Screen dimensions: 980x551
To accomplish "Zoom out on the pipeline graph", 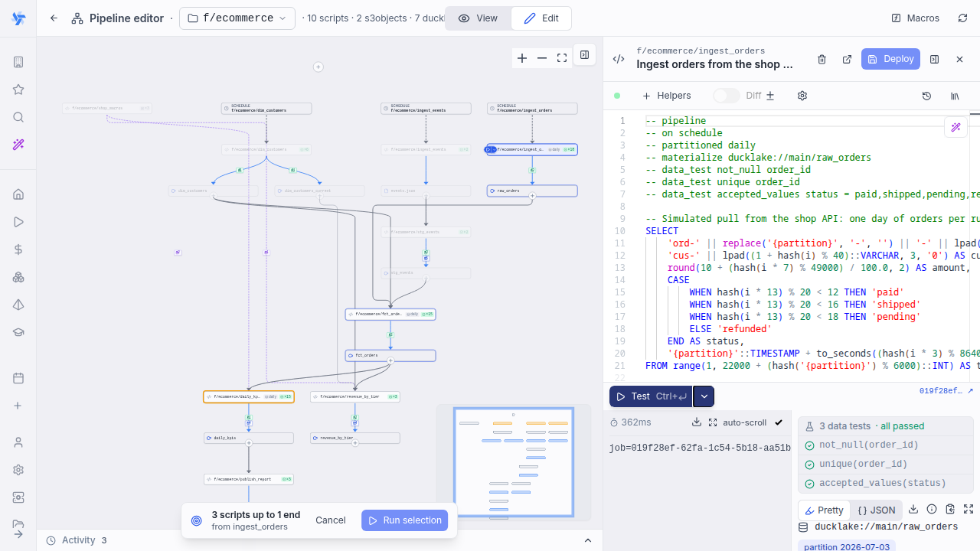I will click(x=542, y=58).
